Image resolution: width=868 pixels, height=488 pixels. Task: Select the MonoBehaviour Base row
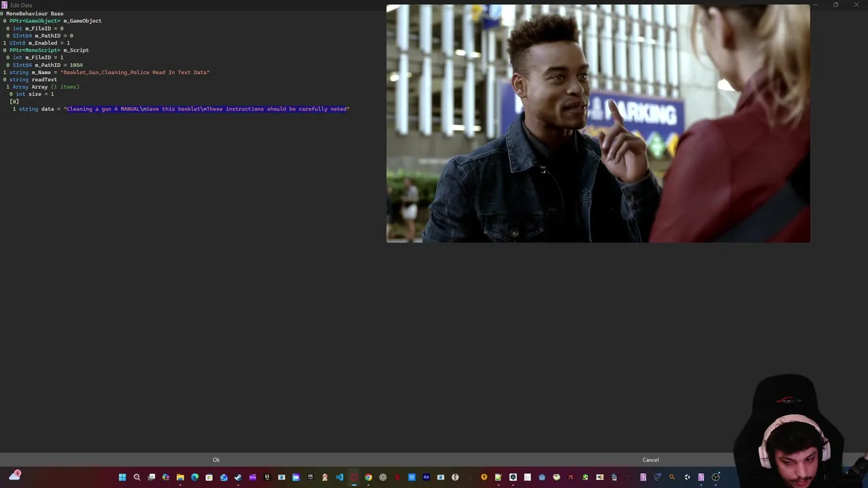tap(33, 14)
